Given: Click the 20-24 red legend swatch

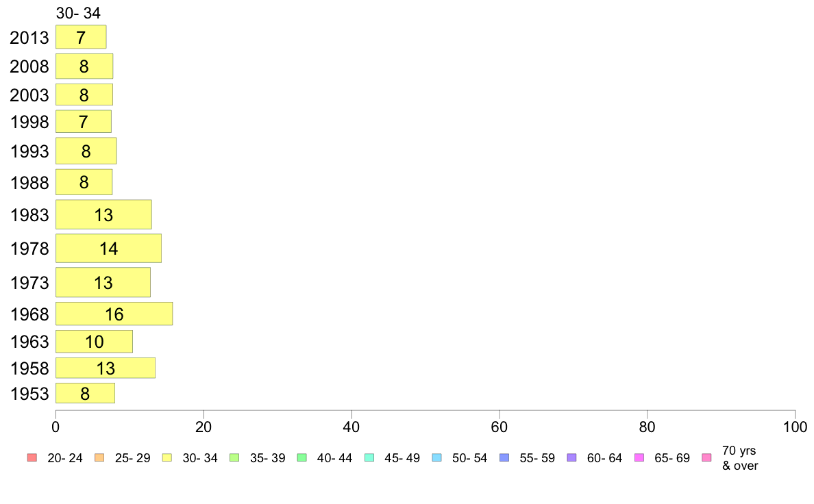Looking at the screenshot, I should pos(32,457).
